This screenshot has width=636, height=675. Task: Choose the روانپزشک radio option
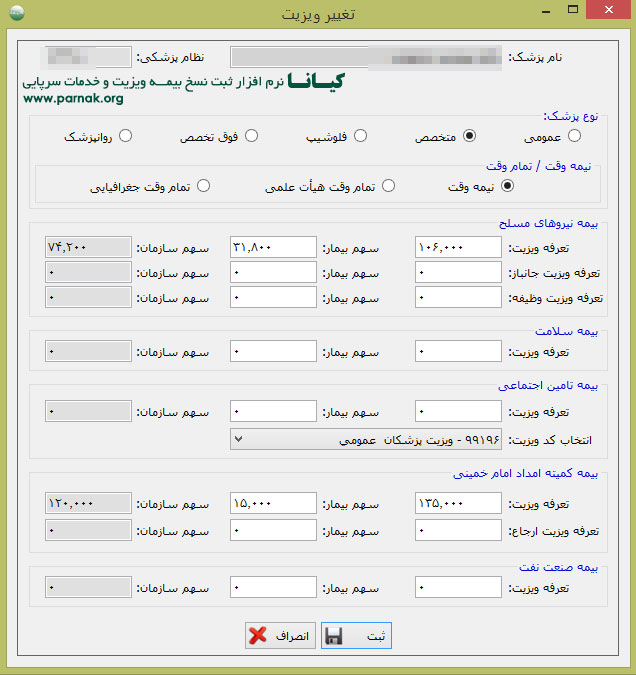[125, 136]
